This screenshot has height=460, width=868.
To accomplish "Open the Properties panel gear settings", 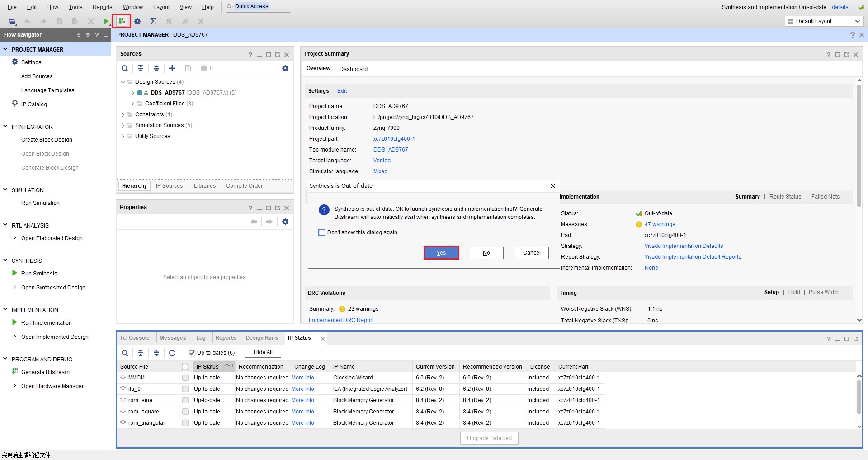I will [x=285, y=222].
